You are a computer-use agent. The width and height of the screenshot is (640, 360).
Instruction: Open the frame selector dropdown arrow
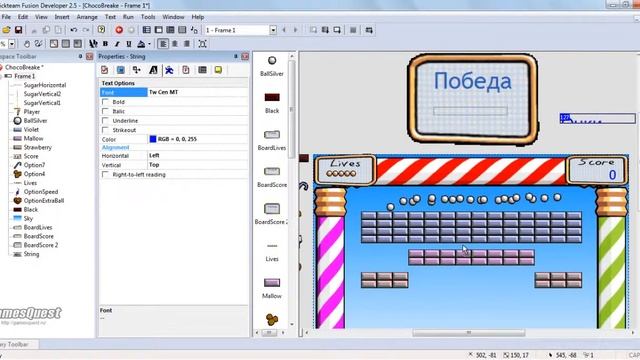point(273,30)
